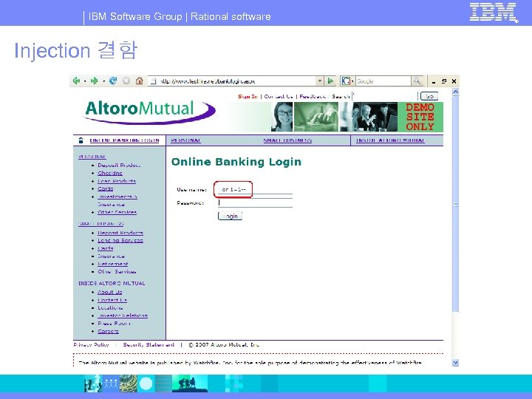The width and height of the screenshot is (532, 399).
Task: Click the browser Stop icon
Action: [x=126, y=81]
